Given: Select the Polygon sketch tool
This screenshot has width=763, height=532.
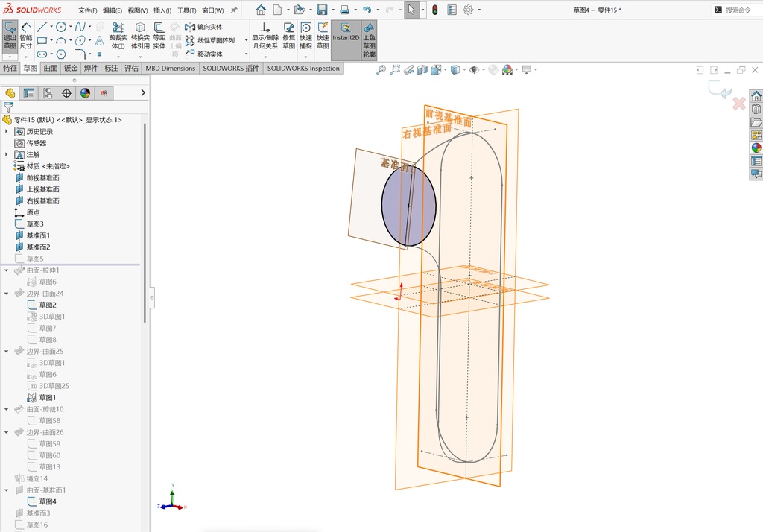Looking at the screenshot, I should pyautogui.click(x=61, y=54).
